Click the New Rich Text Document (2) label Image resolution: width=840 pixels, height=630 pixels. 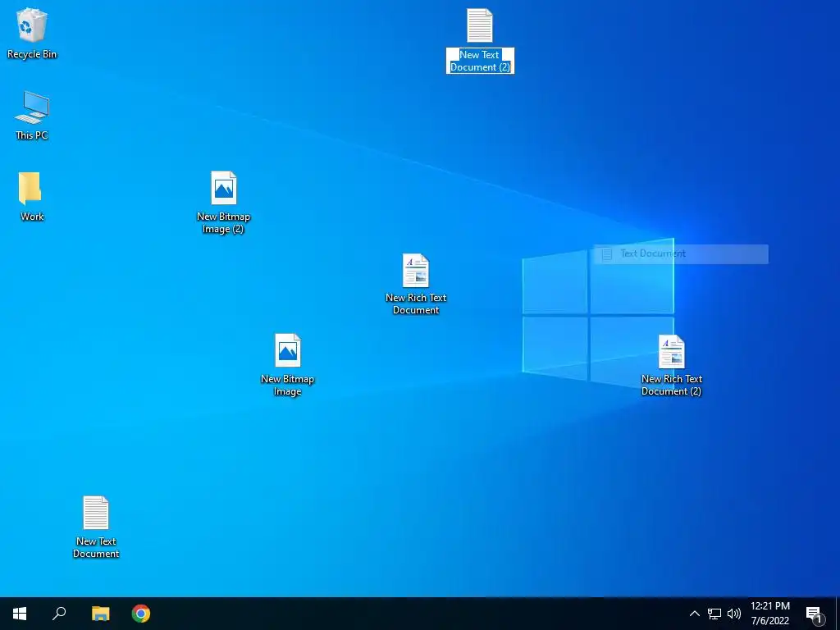(x=672, y=386)
